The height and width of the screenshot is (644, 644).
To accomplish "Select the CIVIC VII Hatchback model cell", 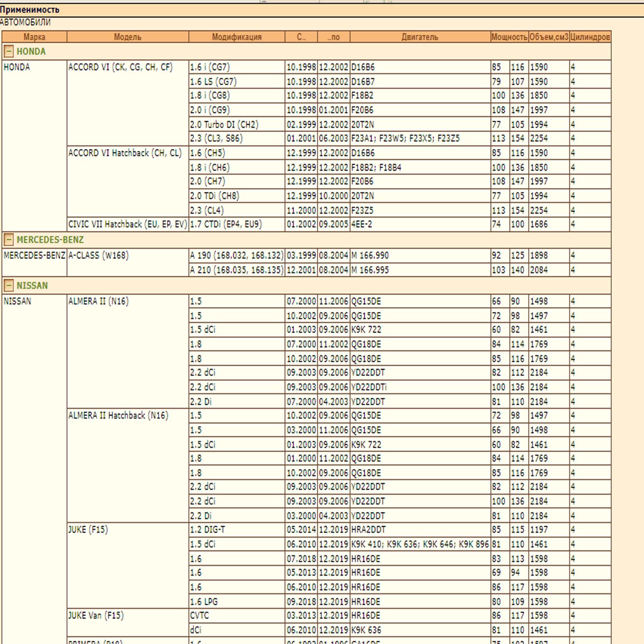I will [x=128, y=224].
